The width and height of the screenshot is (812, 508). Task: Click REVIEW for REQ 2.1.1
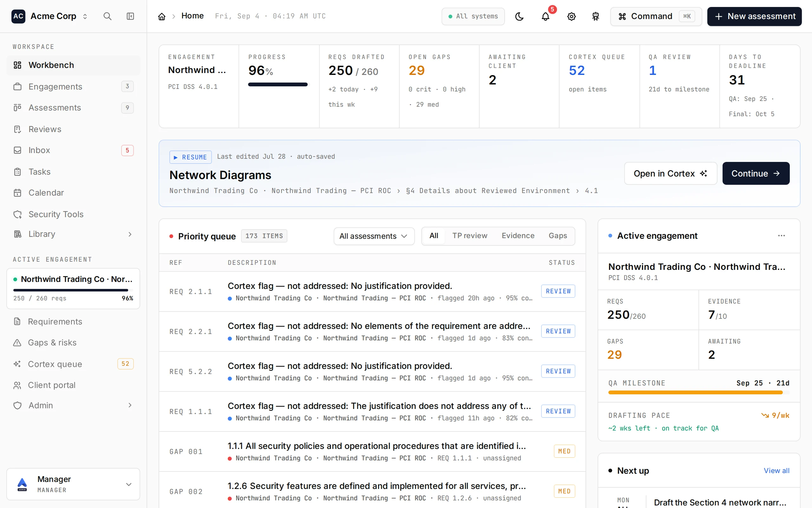coord(558,291)
